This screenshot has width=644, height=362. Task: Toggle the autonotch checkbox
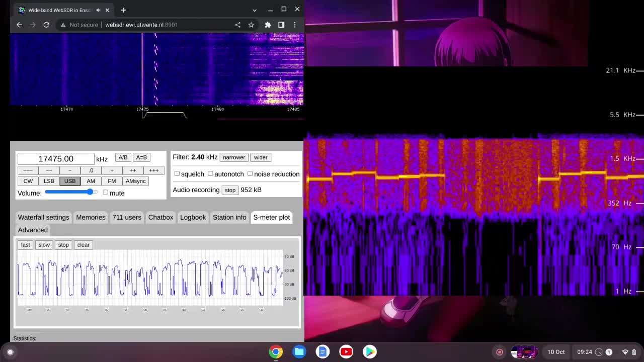coord(210,173)
